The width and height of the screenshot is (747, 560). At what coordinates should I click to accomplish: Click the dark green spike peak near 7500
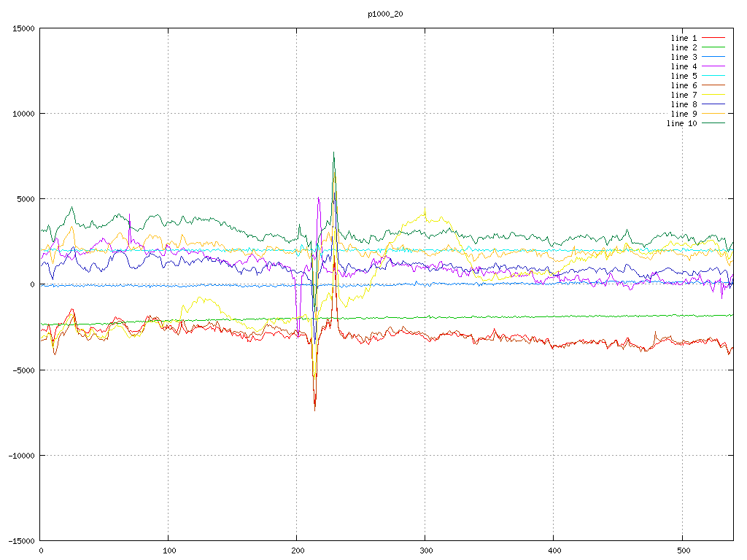point(333,153)
